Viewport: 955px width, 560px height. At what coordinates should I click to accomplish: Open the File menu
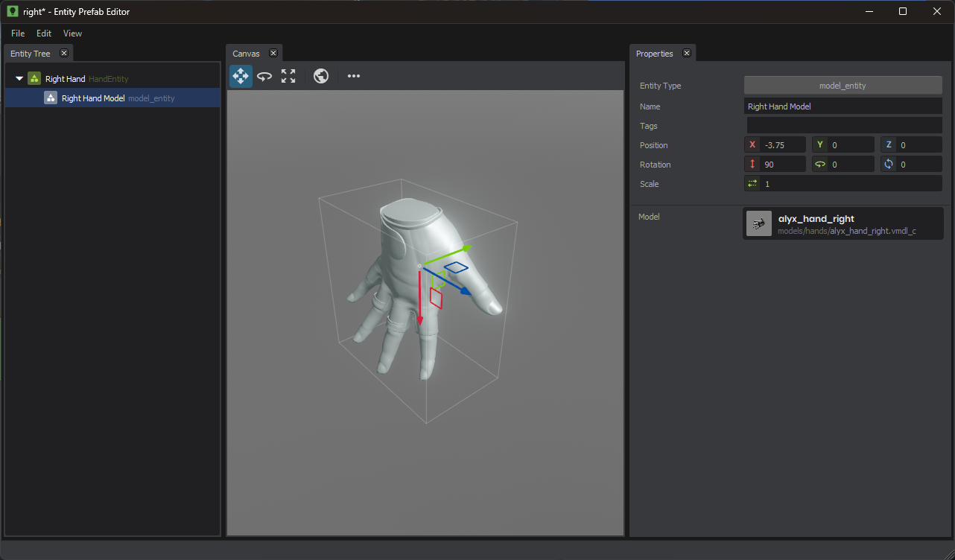click(17, 33)
